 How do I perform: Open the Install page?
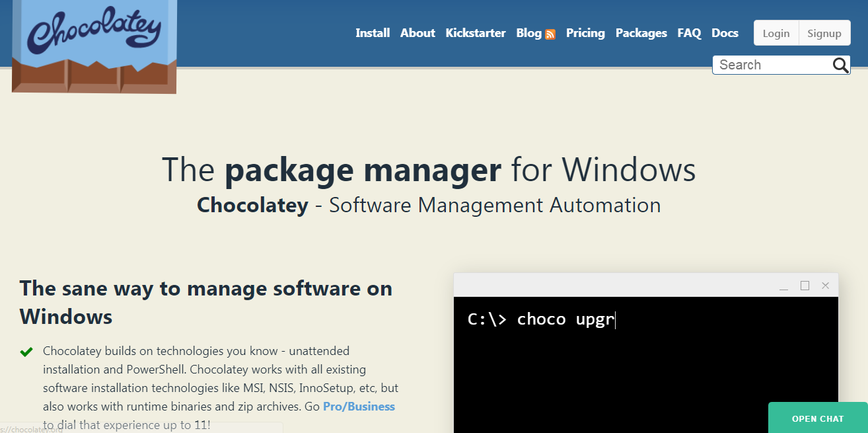[x=373, y=33]
